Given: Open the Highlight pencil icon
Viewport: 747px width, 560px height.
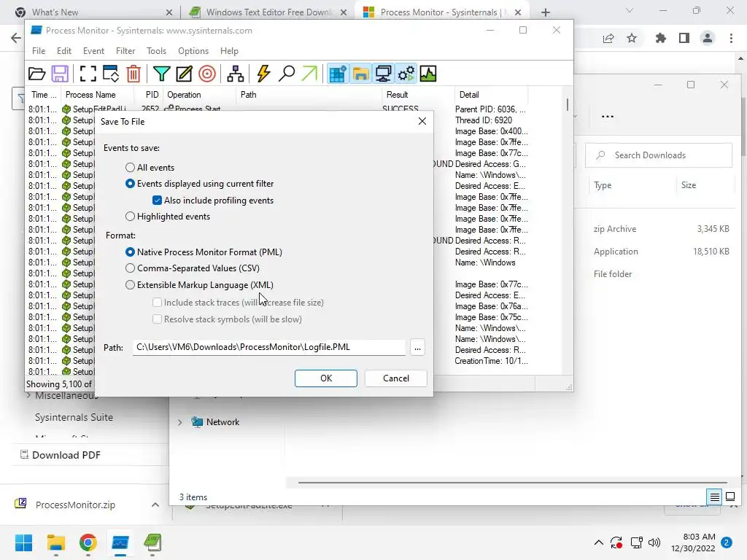Looking at the screenshot, I should (184, 74).
